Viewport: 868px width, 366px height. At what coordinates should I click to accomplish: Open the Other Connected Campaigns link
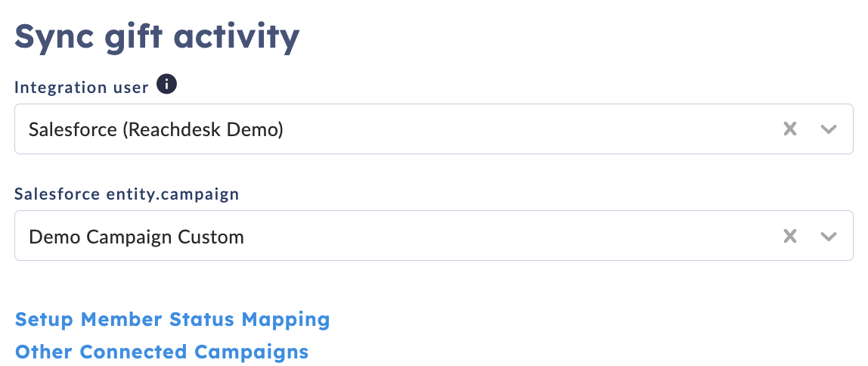click(x=162, y=352)
